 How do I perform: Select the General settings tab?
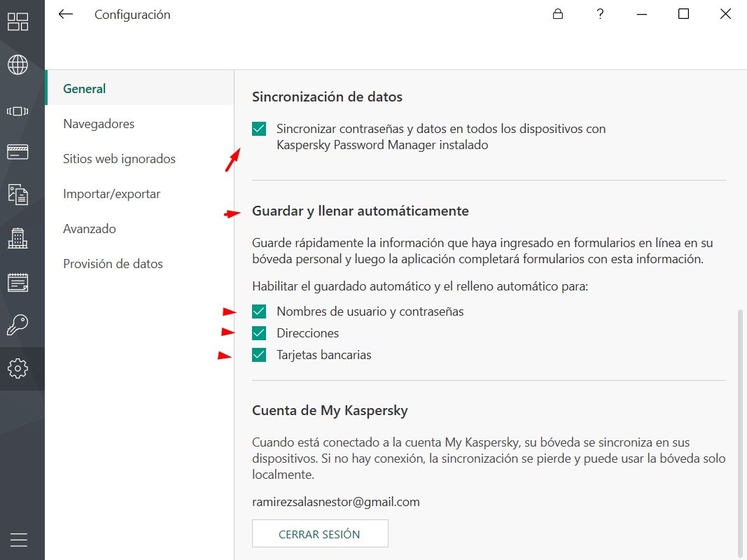[x=139, y=89]
